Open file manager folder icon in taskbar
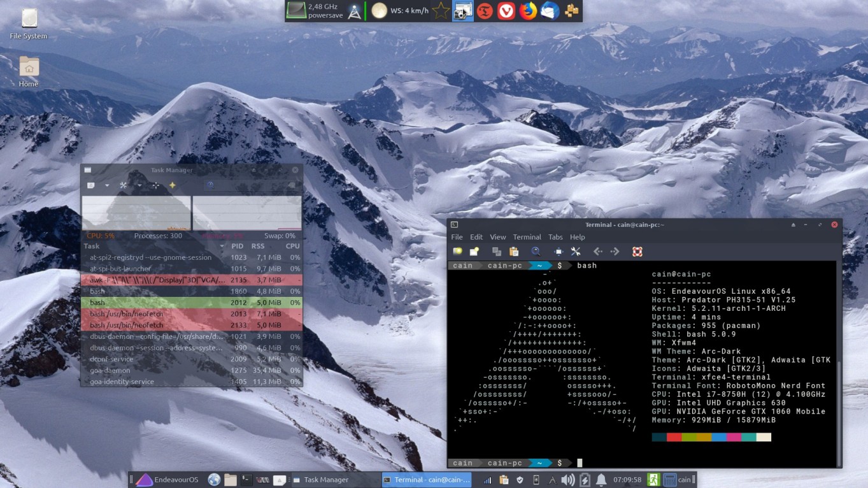 (x=231, y=480)
